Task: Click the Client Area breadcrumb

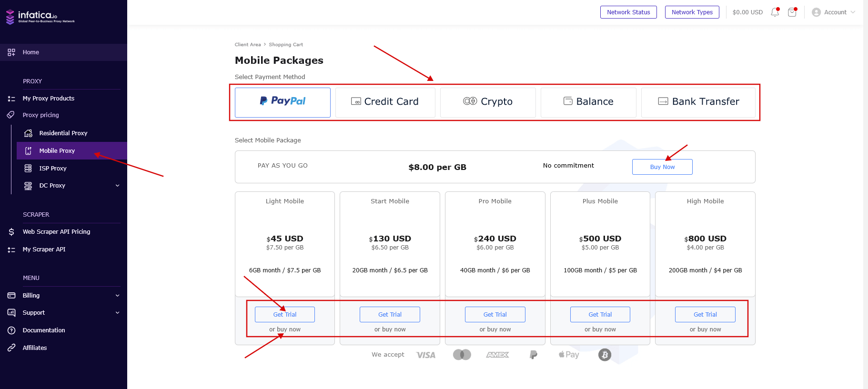Action: tap(248, 45)
